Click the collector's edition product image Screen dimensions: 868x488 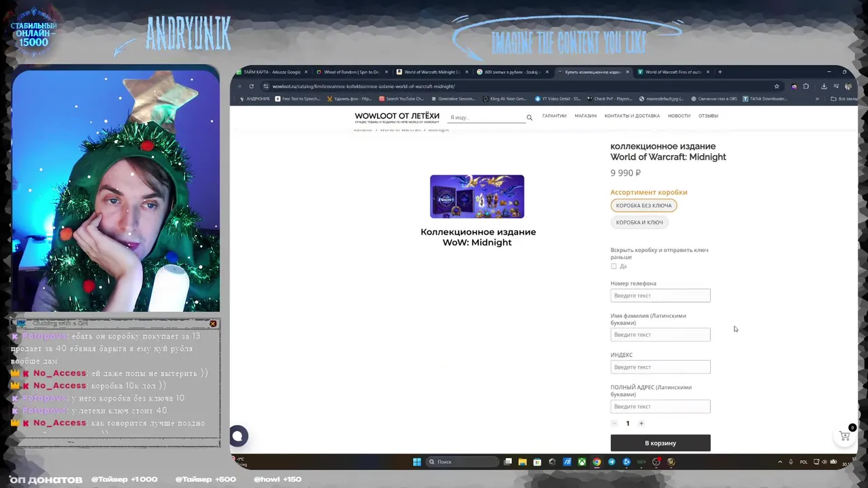pos(477,197)
